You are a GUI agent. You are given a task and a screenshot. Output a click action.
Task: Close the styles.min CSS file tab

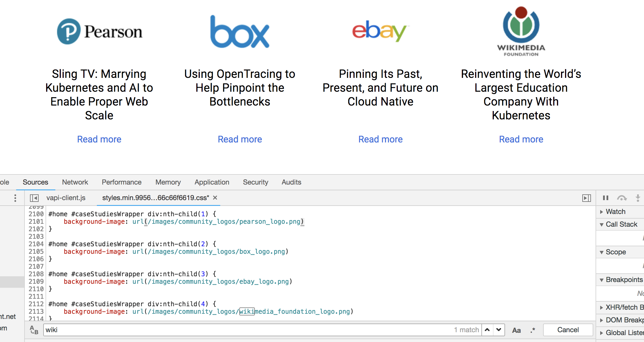[215, 198]
